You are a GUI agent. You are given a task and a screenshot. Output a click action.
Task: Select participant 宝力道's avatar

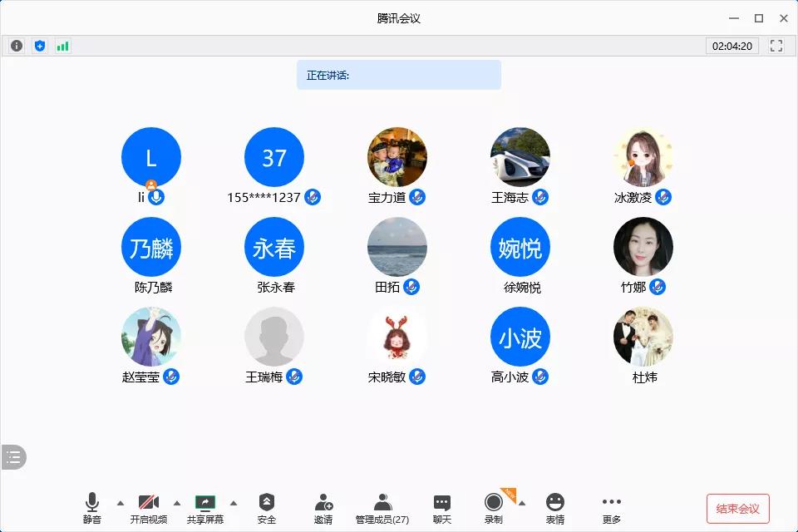pos(397,157)
